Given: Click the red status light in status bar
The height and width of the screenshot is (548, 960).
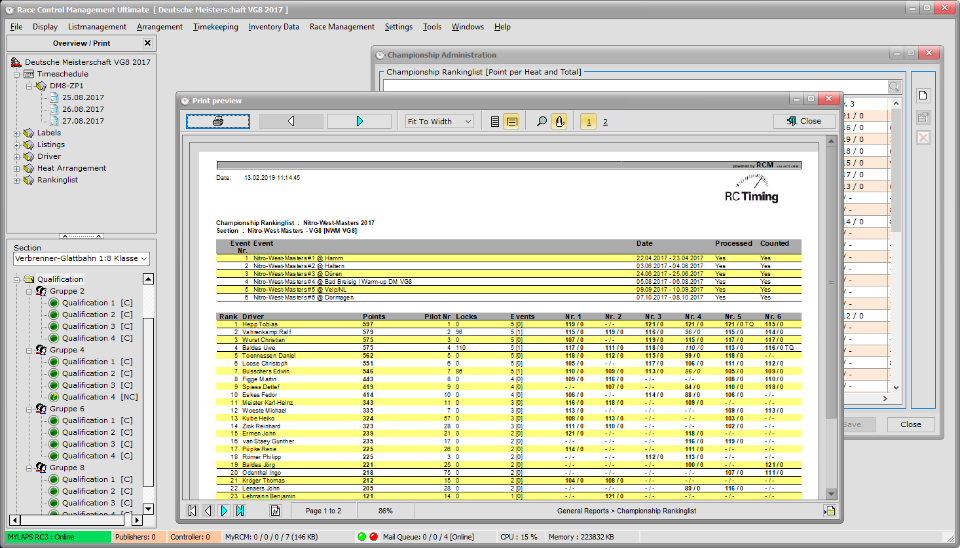Looking at the screenshot, I should pyautogui.click(x=373, y=537).
